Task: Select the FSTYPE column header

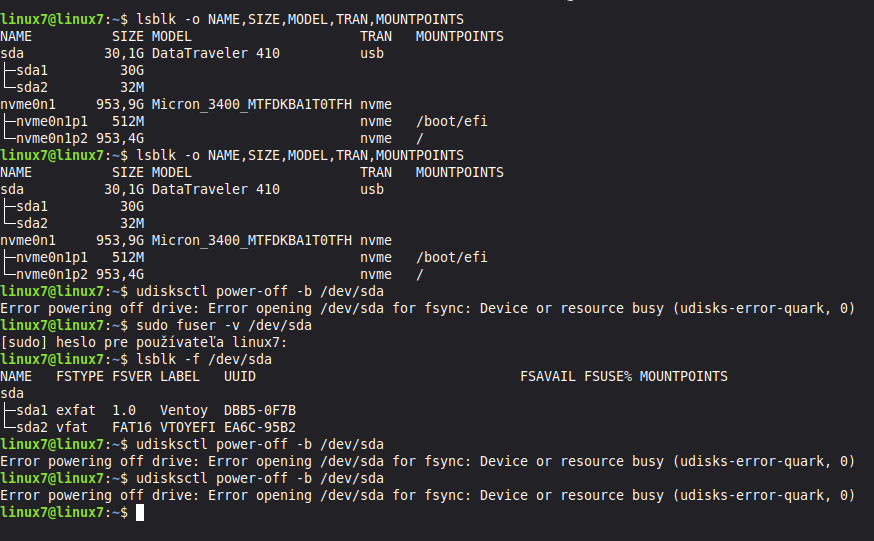Action: click(80, 377)
